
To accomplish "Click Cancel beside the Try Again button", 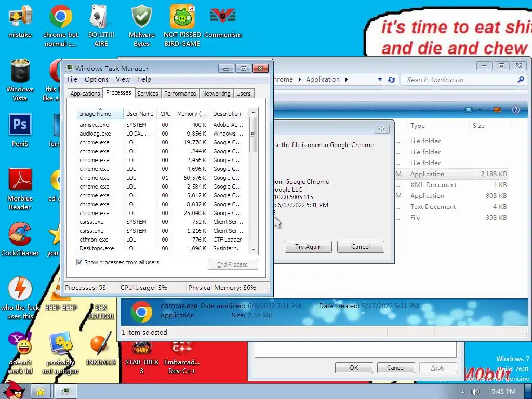I will click(361, 247).
